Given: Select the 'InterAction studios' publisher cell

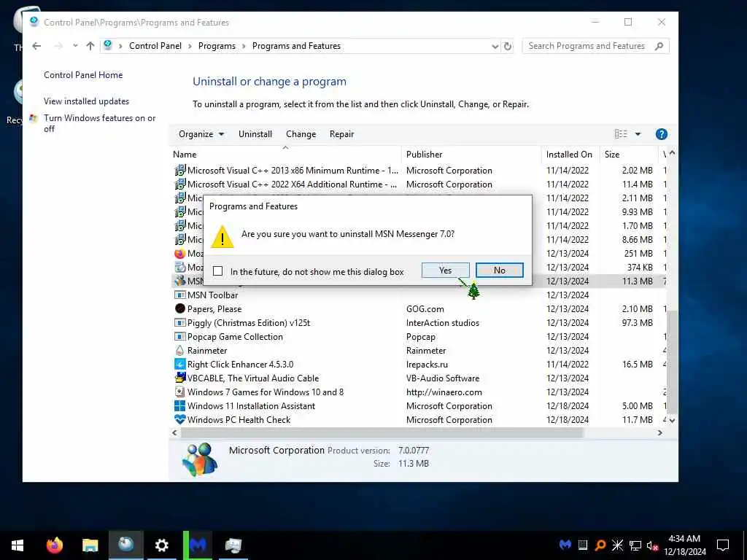Looking at the screenshot, I should 443,322.
